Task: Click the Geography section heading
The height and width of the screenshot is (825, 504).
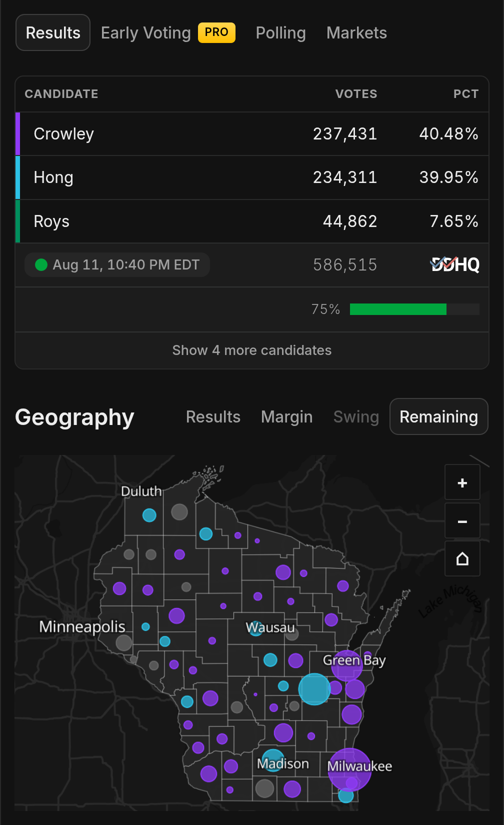Action: [74, 416]
